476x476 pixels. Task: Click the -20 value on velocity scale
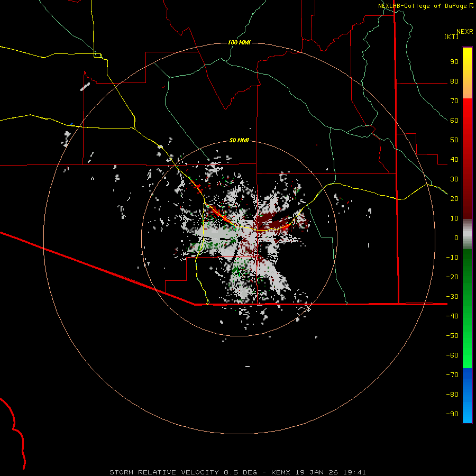coord(452,277)
